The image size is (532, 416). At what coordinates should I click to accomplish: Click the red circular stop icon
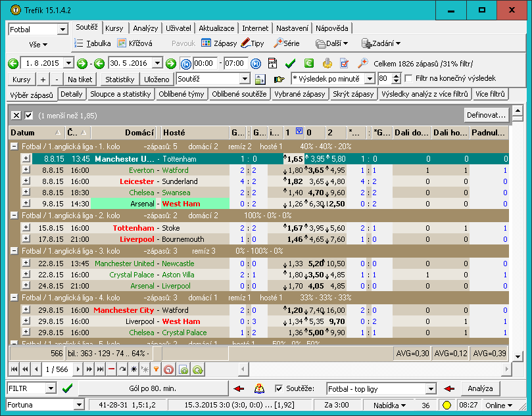pos(168,369)
